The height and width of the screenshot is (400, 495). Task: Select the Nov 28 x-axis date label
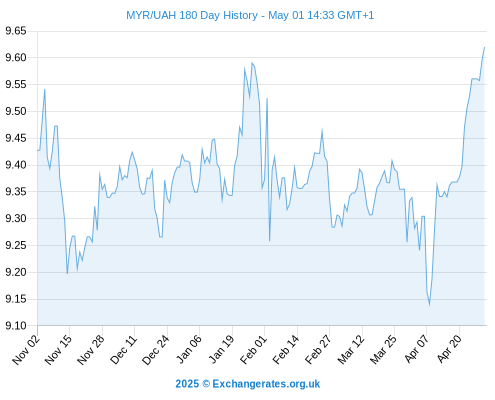(x=91, y=350)
